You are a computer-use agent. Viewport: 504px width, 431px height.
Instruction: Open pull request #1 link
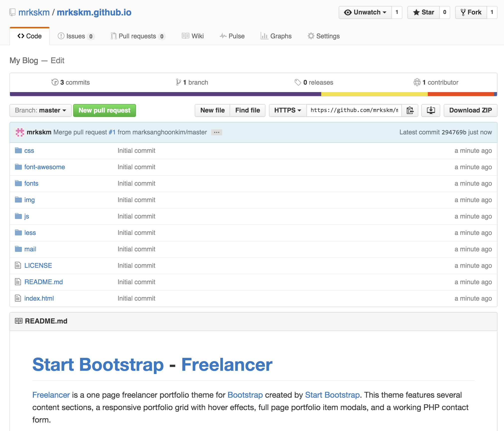click(x=112, y=132)
